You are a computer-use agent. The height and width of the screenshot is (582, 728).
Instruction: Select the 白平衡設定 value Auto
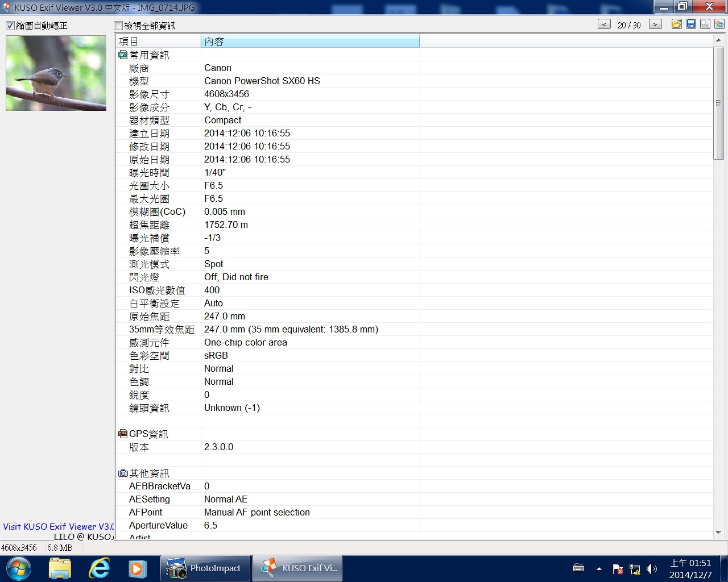213,303
